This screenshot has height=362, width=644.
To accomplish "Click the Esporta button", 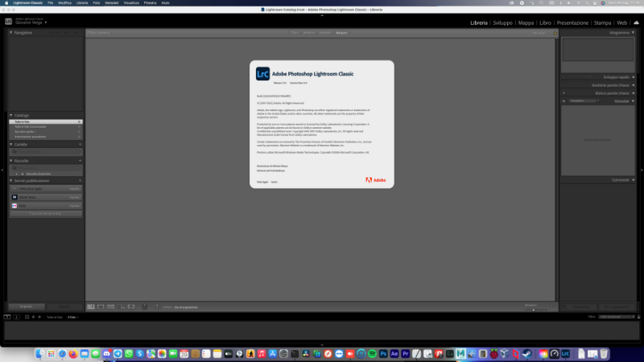I will pyautogui.click(x=64, y=306).
